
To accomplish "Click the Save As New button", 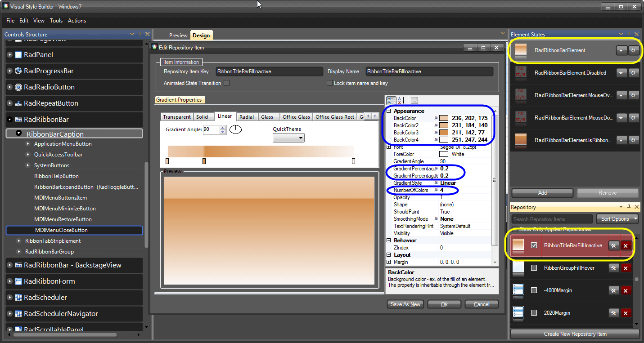I will [405, 304].
